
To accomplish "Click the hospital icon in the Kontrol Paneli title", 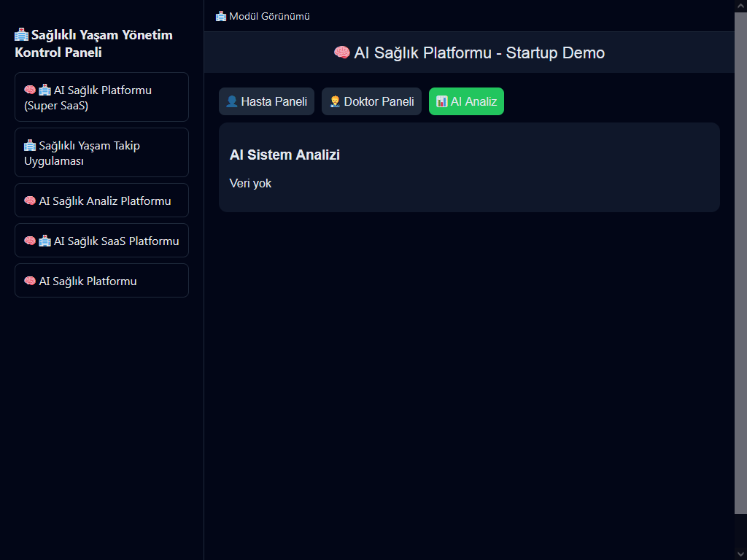I will [x=21, y=35].
